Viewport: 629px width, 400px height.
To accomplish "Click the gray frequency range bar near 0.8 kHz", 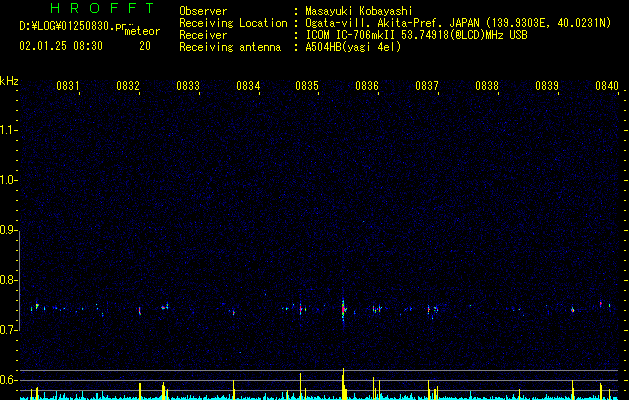I will pyautogui.click(x=19, y=281).
